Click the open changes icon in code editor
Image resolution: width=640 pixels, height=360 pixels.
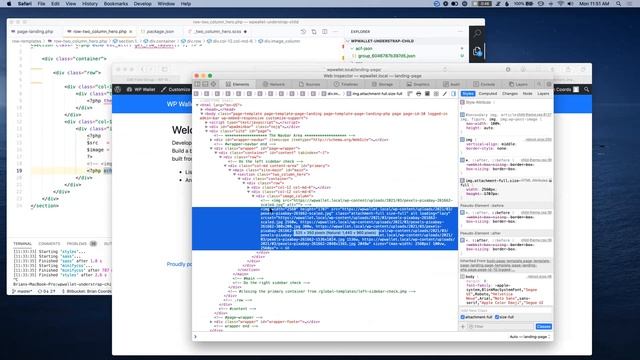pos(314,32)
